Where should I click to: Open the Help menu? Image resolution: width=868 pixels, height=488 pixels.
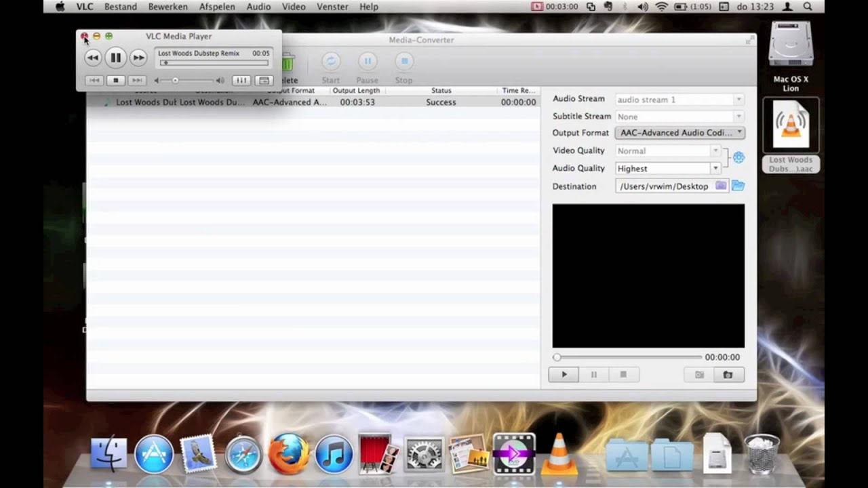pyautogui.click(x=369, y=7)
